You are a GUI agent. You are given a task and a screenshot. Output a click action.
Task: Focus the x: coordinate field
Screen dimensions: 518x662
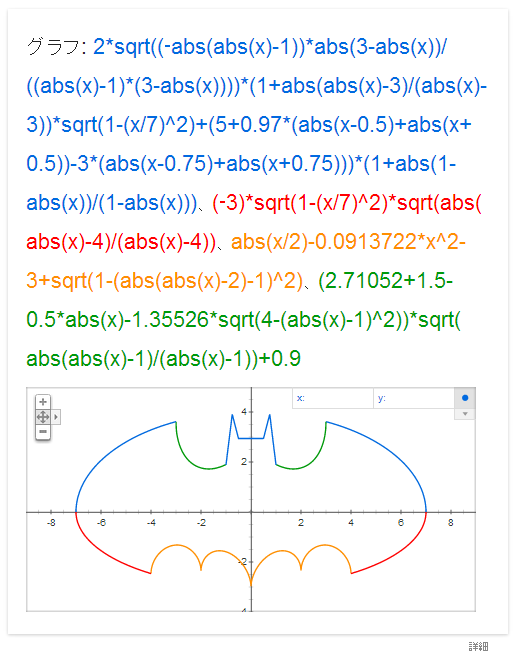tap(333, 398)
